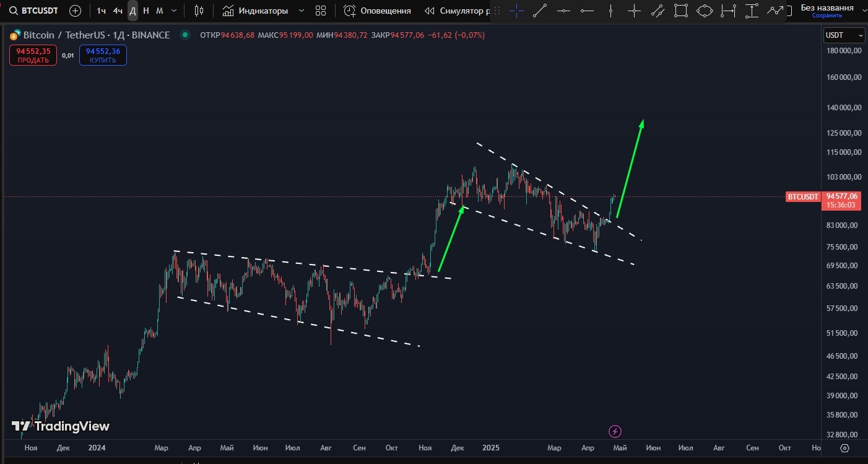Image resolution: width=868 pixels, height=464 pixels.
Task: Open the USDT currency dropdown
Action: point(843,35)
